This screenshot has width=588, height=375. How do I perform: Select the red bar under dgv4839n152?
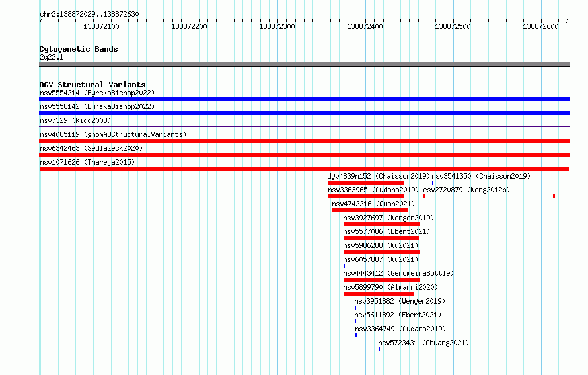coord(366,183)
